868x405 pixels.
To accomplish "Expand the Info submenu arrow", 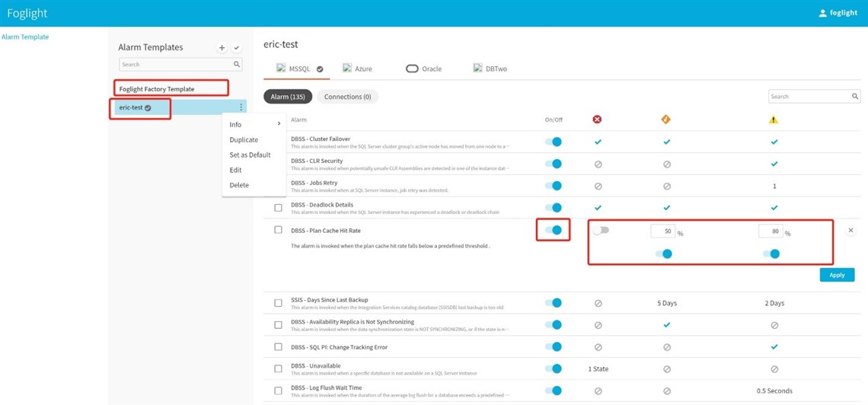I will click(279, 124).
